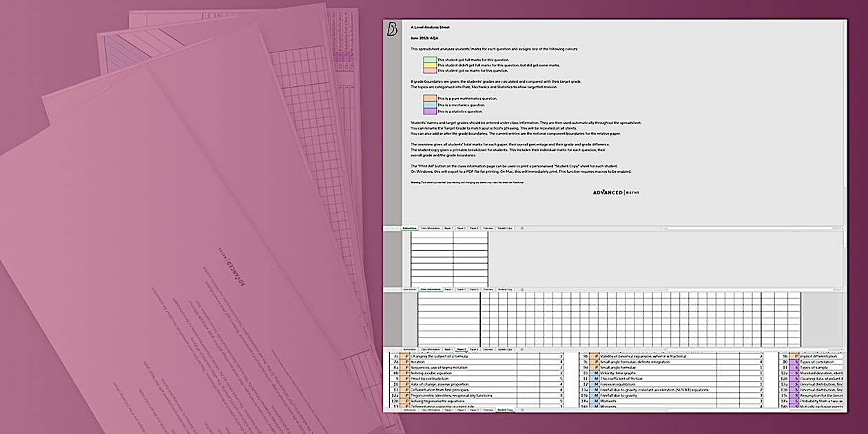
Task: Open Student Copy tab in top tab bar
Action: pos(505,228)
